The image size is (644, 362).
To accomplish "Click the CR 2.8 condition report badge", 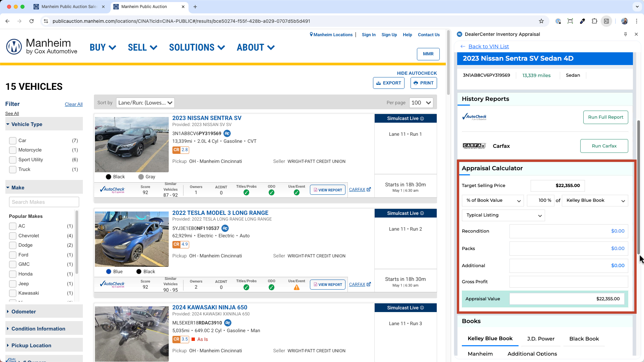I will click(181, 150).
